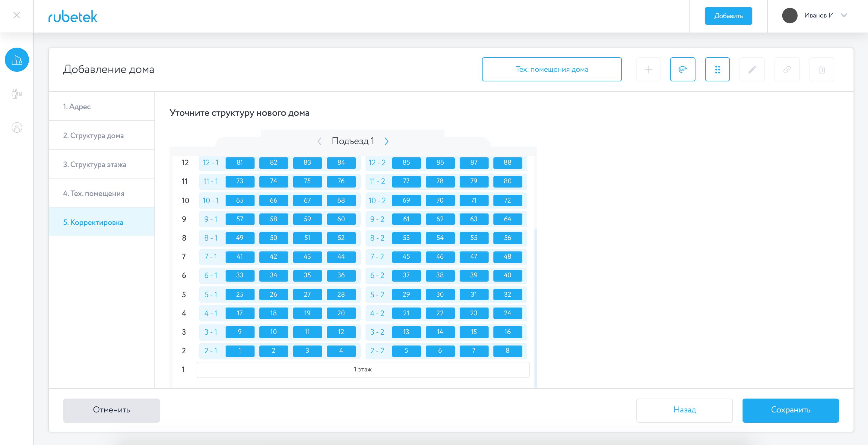The height and width of the screenshot is (445, 868).
Task: Expand the Иванов И user menu
Action: tap(844, 15)
